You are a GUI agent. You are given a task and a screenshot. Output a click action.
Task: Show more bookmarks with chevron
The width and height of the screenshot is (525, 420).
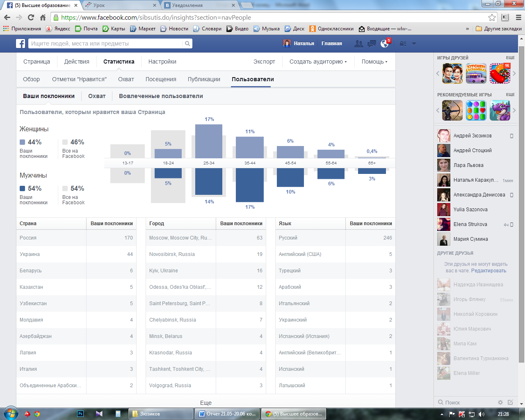(x=468, y=29)
